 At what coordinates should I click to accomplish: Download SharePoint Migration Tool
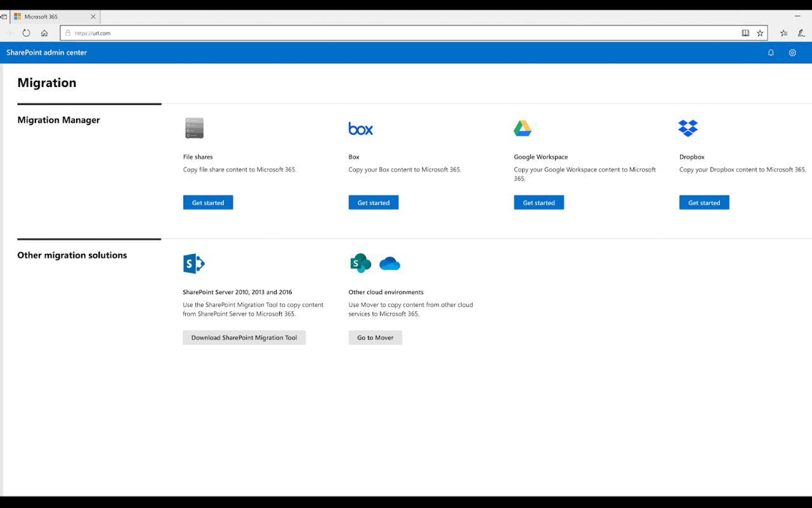click(x=244, y=338)
